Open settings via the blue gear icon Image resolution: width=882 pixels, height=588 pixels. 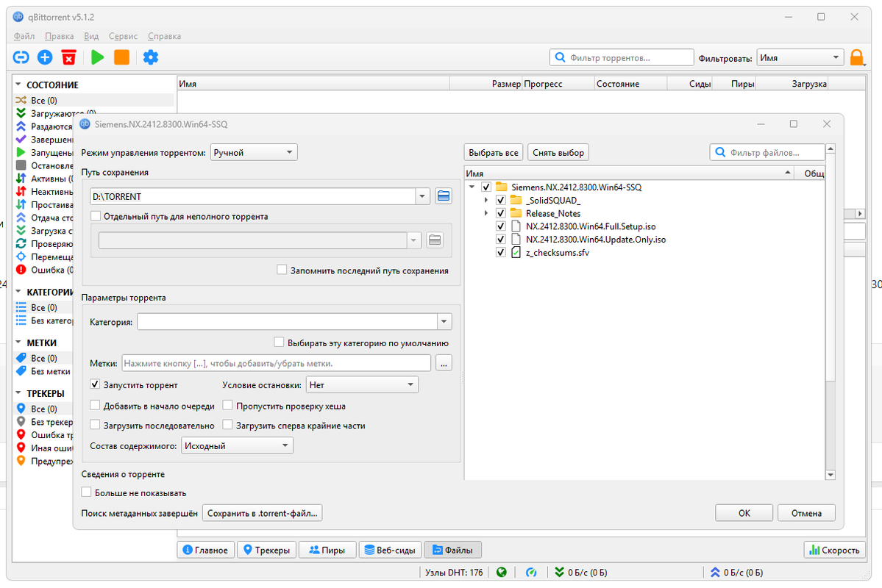coord(151,57)
